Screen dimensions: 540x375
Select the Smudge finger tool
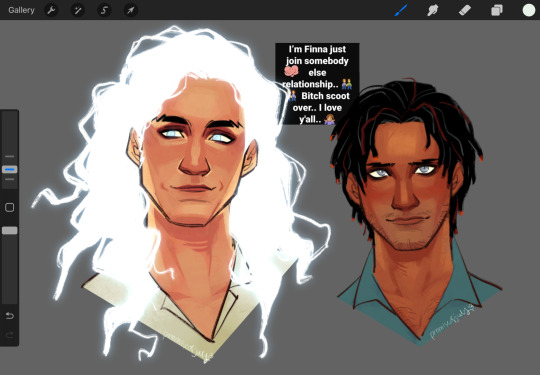point(433,10)
